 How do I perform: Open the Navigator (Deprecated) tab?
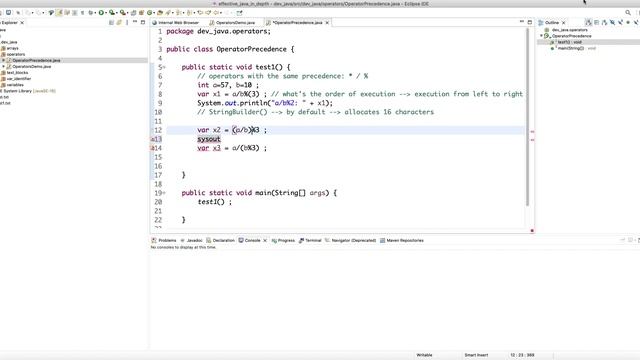[x=351, y=240]
